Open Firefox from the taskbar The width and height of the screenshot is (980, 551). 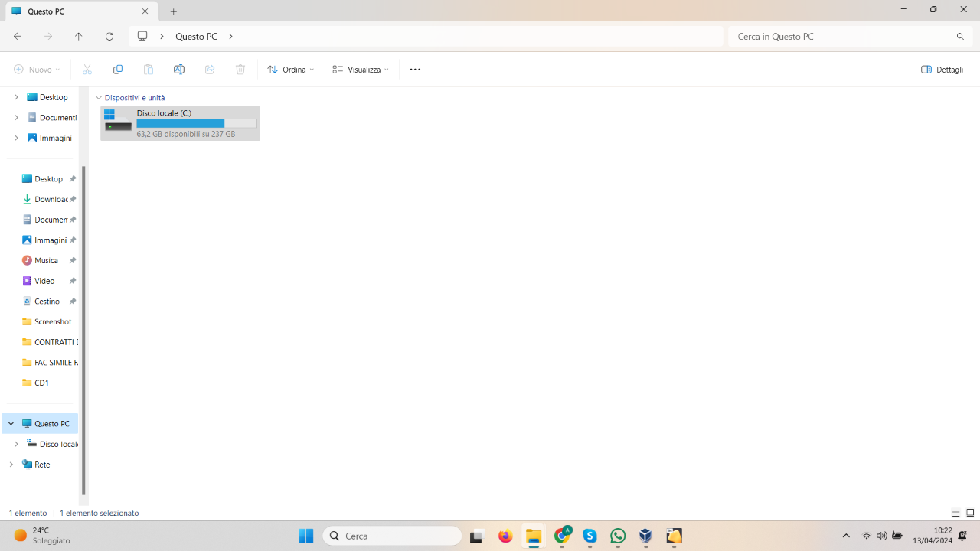[x=505, y=536]
